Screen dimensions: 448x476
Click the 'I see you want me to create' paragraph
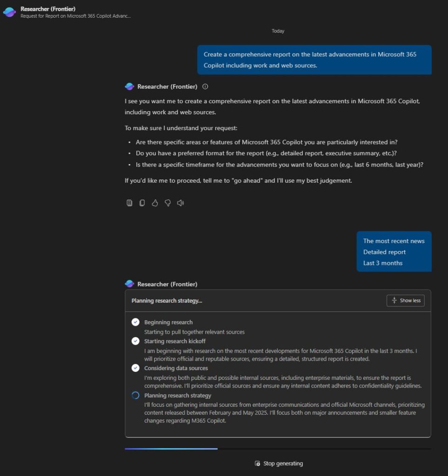[273, 106]
